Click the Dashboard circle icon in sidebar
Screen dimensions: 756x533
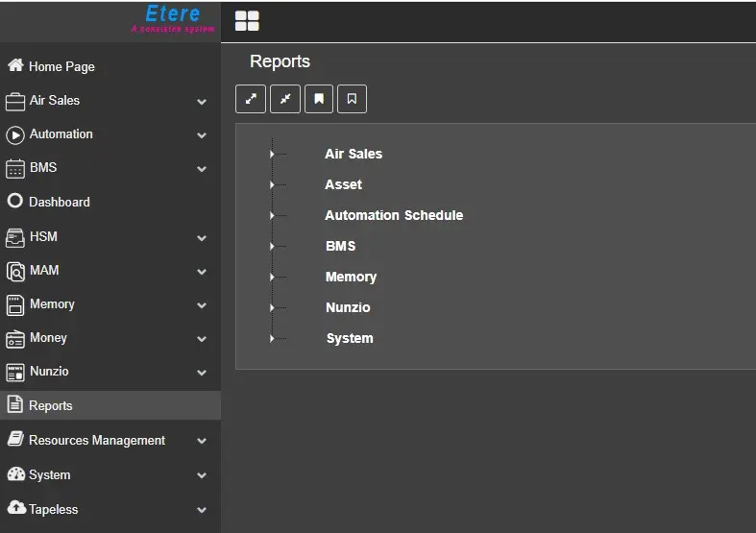14,202
